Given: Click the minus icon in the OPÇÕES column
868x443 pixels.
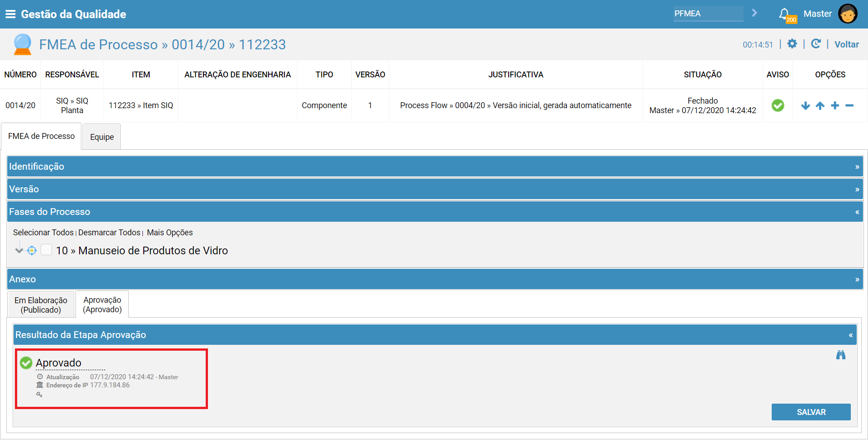Looking at the screenshot, I should click(x=850, y=105).
